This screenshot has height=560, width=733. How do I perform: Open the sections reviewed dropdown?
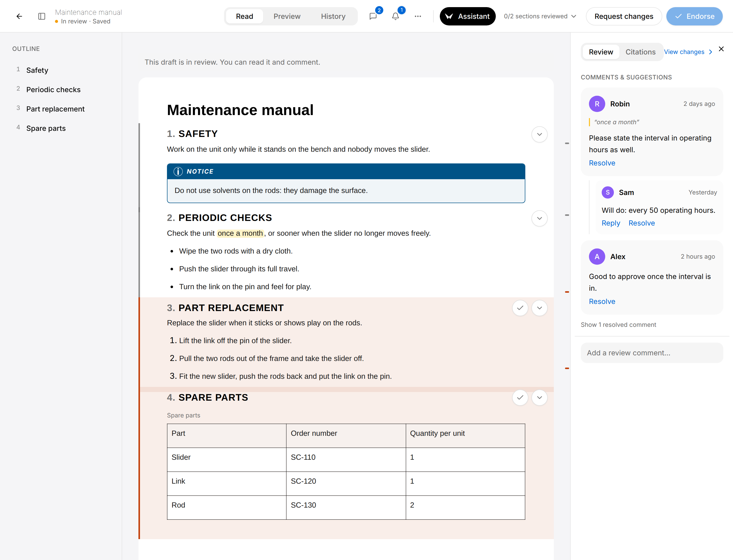[x=540, y=16]
